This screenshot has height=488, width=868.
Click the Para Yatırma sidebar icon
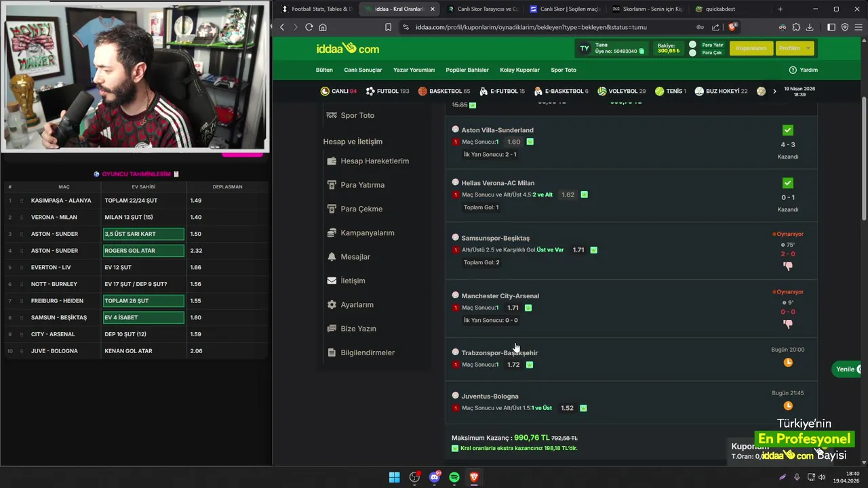332,185
